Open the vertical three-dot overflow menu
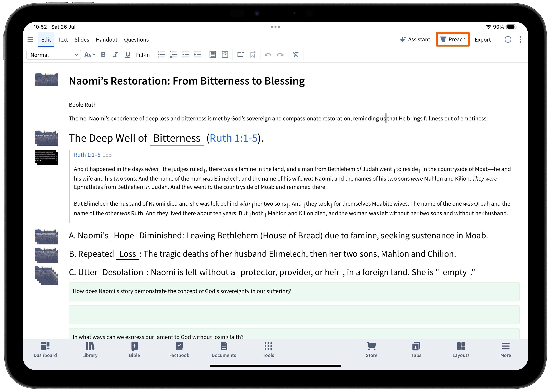The height and width of the screenshot is (392, 551). pos(520,39)
